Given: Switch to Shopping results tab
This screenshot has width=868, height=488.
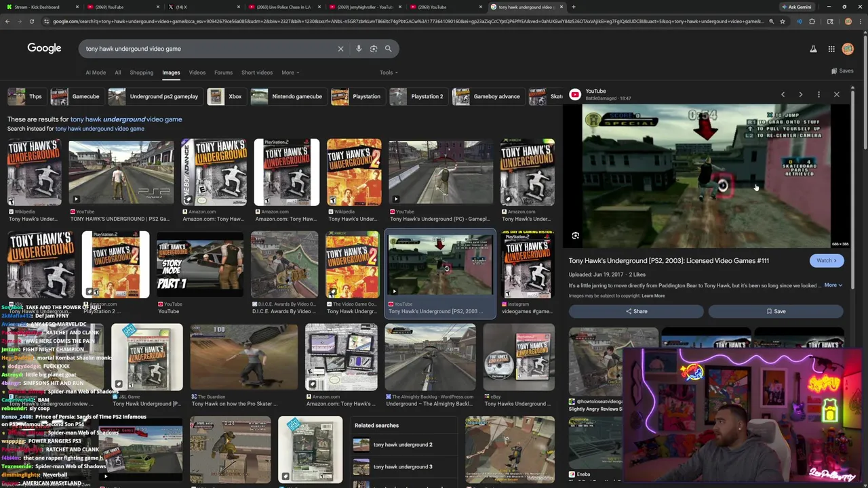Looking at the screenshot, I should point(142,73).
